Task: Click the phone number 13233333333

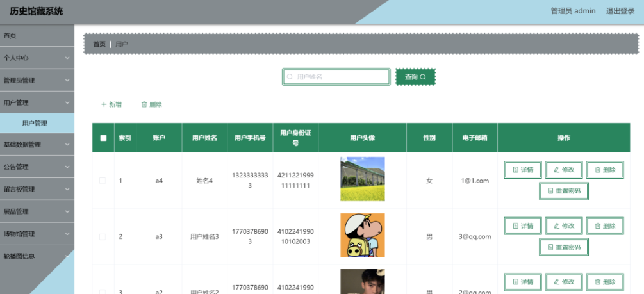Action: (x=250, y=181)
